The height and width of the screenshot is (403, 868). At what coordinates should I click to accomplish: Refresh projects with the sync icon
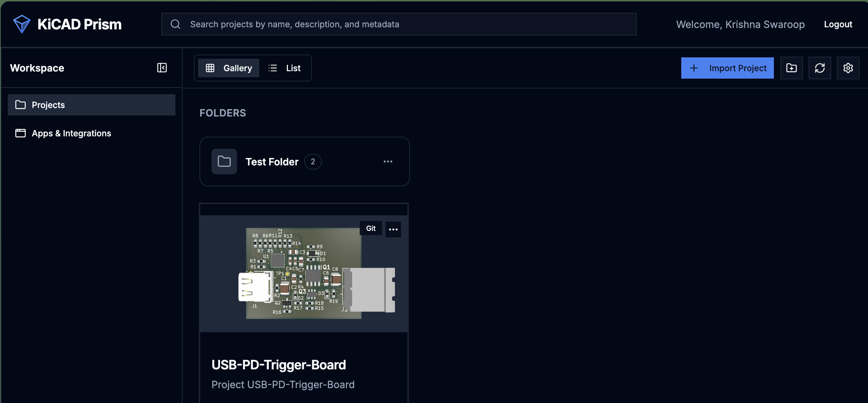[820, 68]
